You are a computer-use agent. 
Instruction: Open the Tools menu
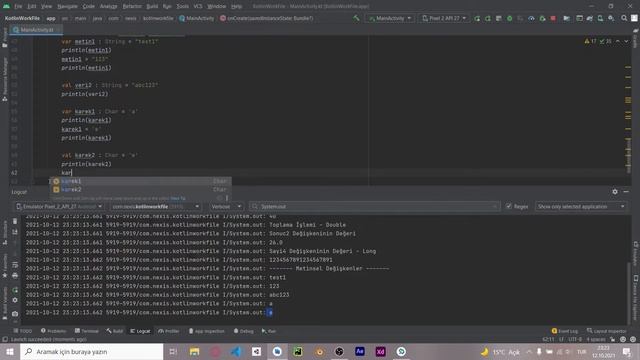pyautogui.click(x=182, y=6)
